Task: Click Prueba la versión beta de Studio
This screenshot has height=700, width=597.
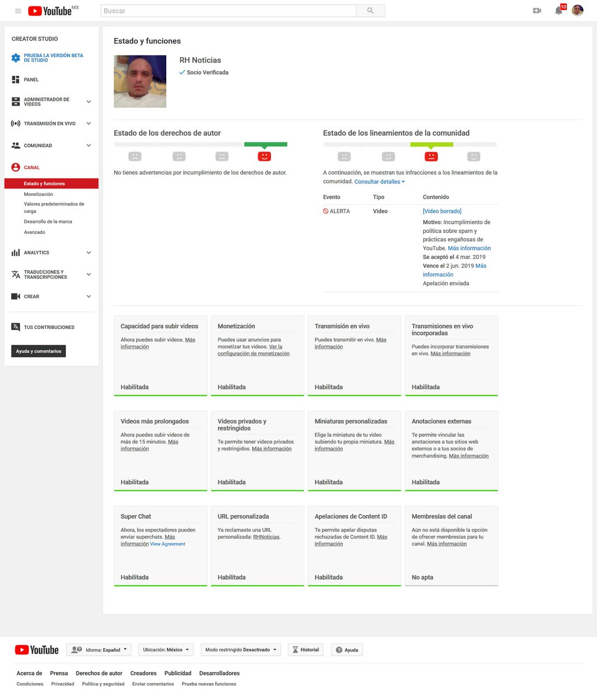Action: tap(54, 58)
